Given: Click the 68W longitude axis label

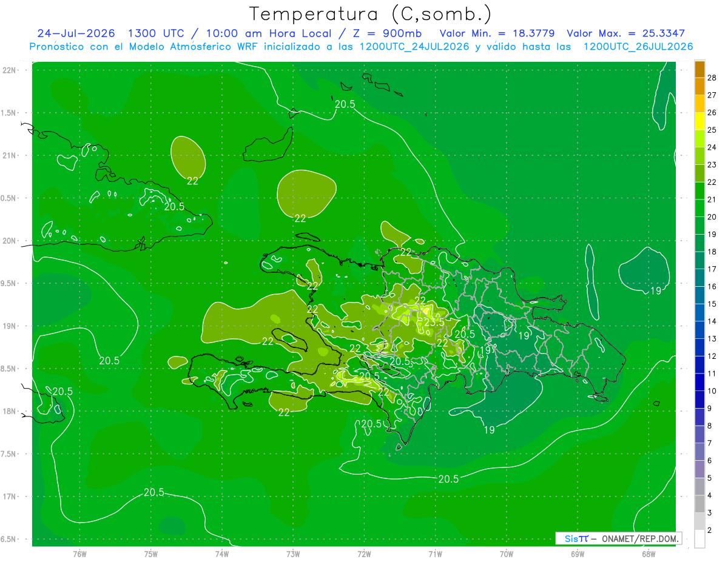Looking at the screenshot, I should point(648,554).
